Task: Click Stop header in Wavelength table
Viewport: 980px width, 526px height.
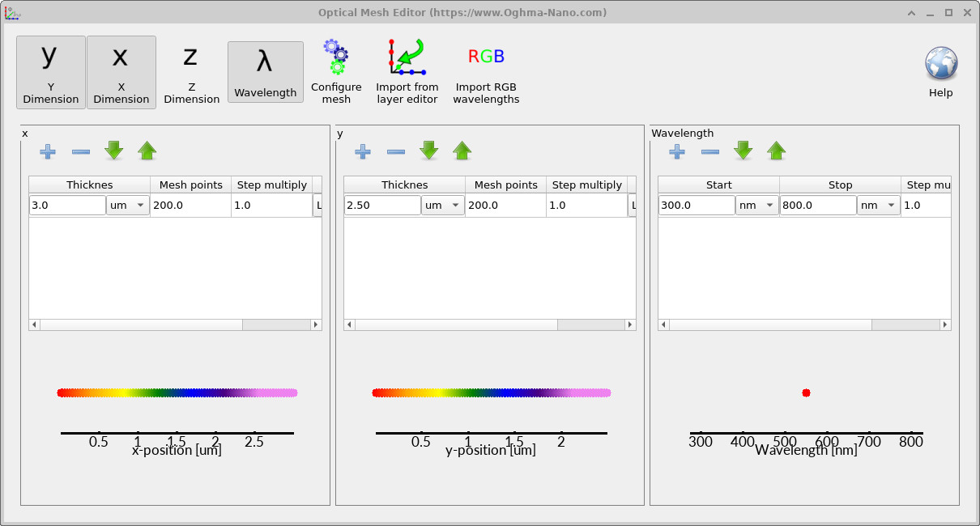Action: click(x=841, y=185)
